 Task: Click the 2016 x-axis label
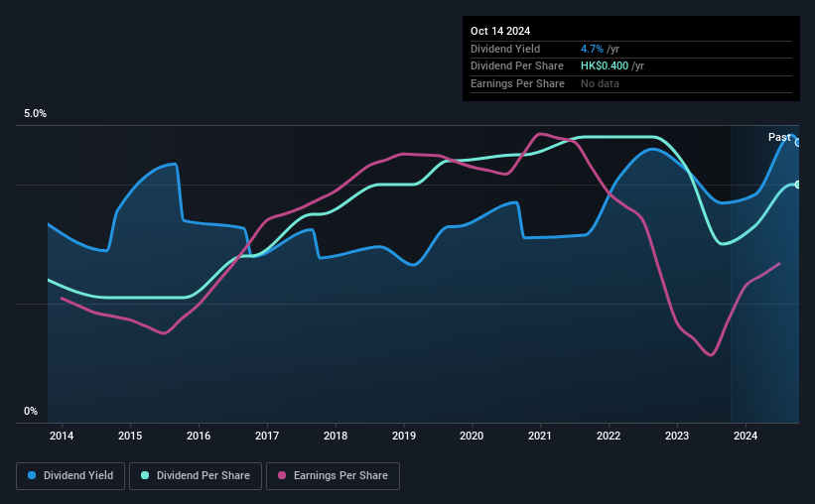[199, 436]
